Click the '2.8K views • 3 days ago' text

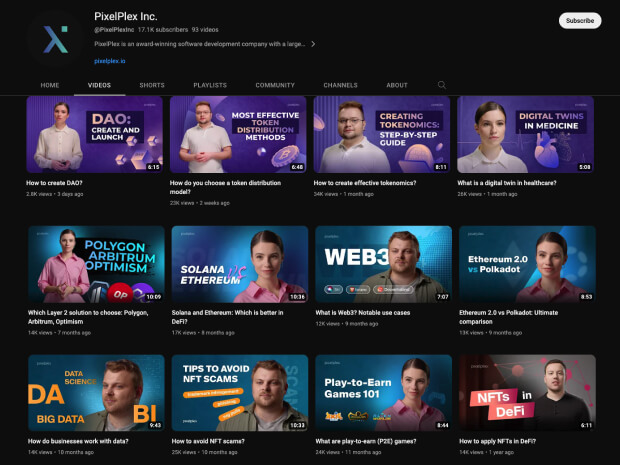pos(55,194)
